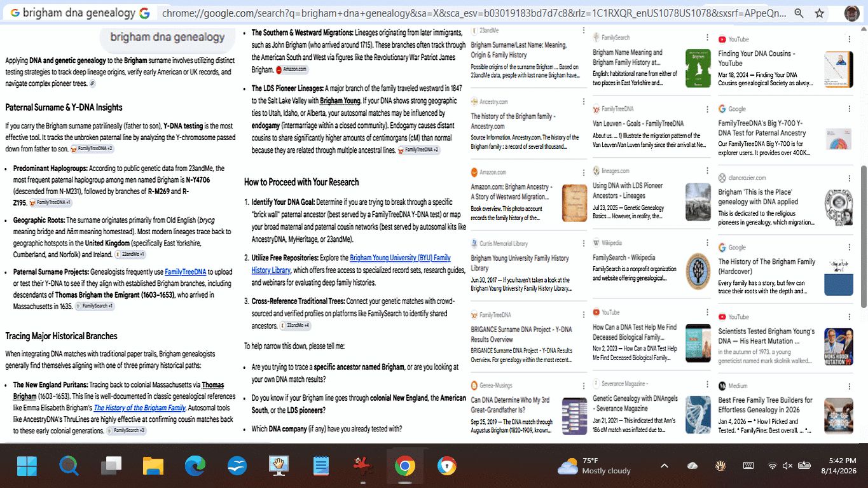Open the three-dot menu for 'Finding Your DNA Cousins'

tap(849, 39)
